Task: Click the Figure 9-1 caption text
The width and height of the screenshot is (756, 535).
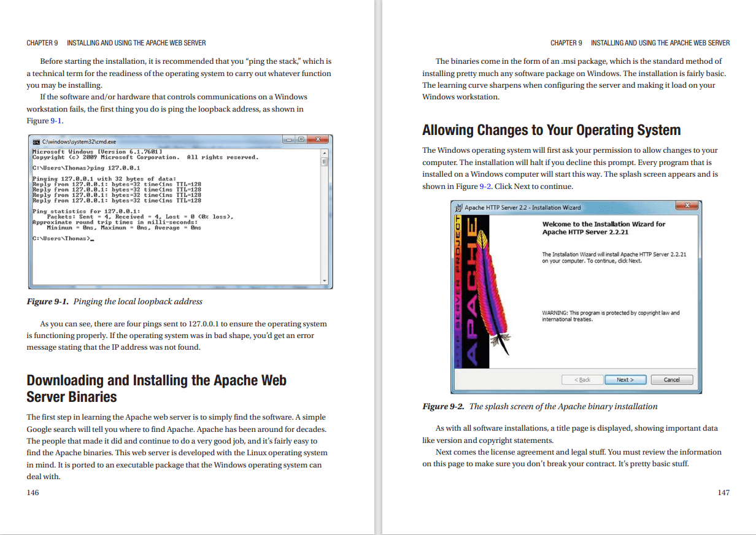Action: [114, 301]
